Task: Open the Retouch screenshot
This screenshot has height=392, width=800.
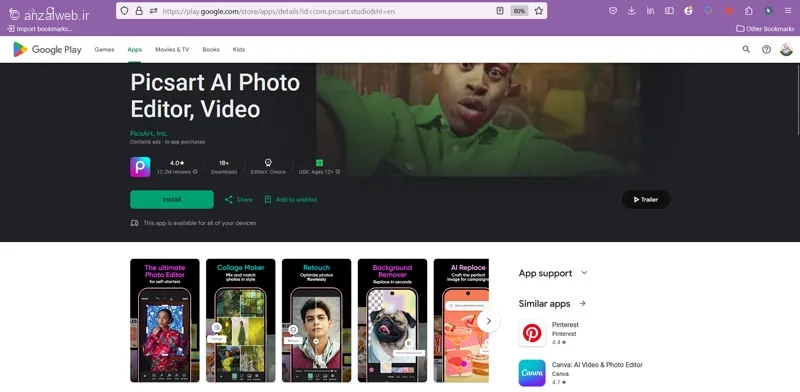Action: [316, 321]
